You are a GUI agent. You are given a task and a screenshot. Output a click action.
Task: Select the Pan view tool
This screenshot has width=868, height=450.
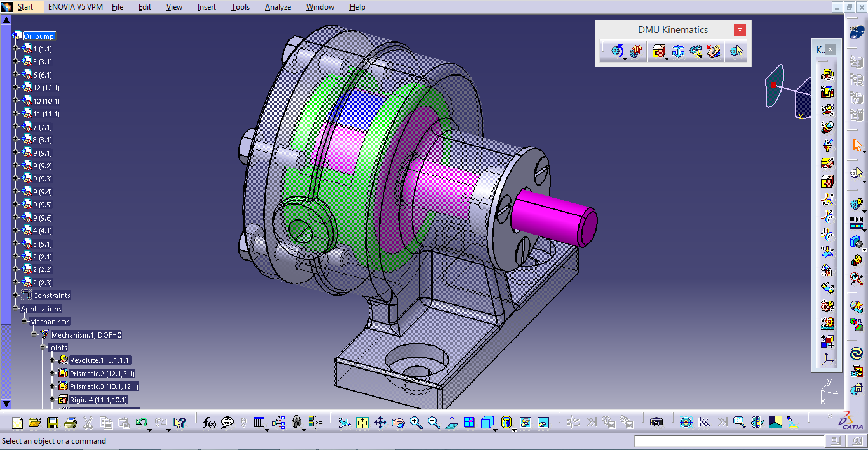click(x=380, y=422)
